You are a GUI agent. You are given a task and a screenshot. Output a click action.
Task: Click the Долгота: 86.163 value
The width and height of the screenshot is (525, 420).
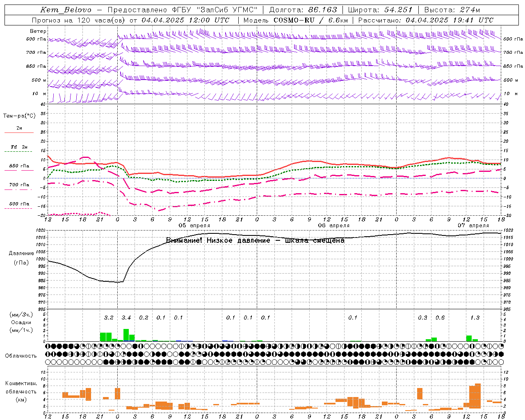(x=303, y=10)
